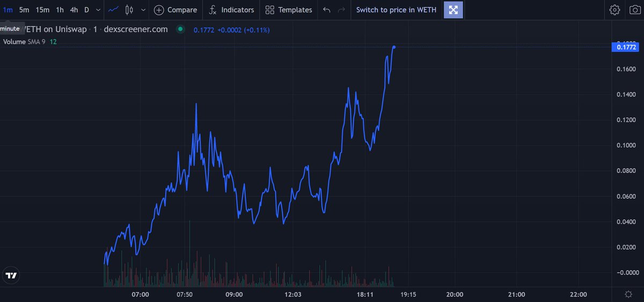644x302 pixels.
Task: Switch to the 1h timeframe
Action: pos(60,10)
